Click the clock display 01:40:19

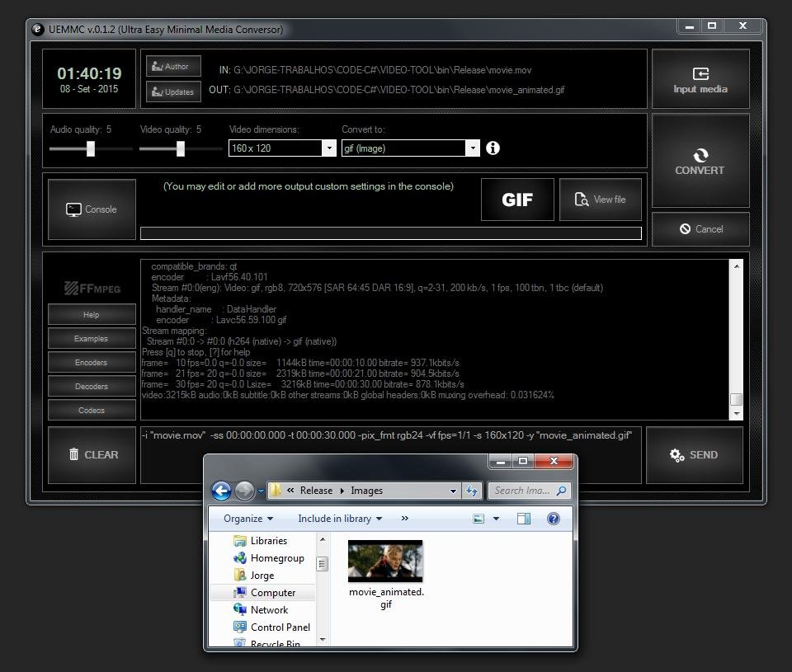click(x=89, y=73)
